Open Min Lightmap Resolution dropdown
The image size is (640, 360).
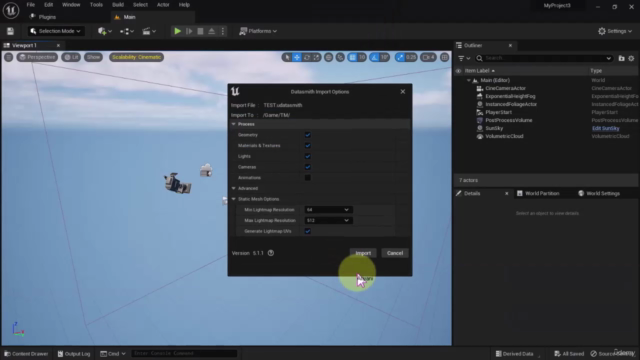[x=329, y=210]
